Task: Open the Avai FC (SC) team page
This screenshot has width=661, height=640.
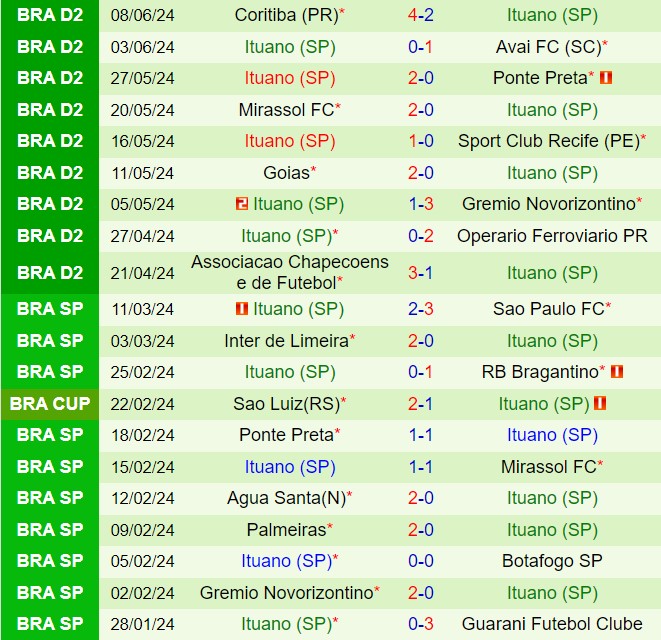Action: pos(548,46)
